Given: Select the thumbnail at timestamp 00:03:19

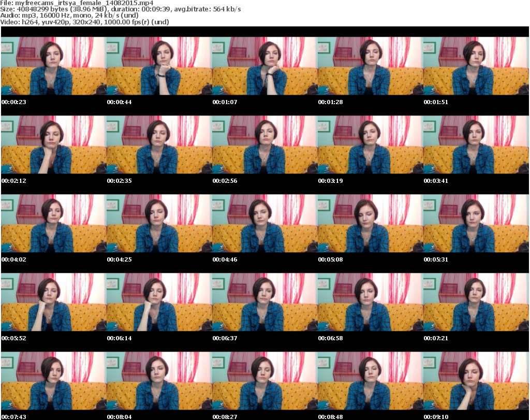Looking at the screenshot, I should (371, 144).
